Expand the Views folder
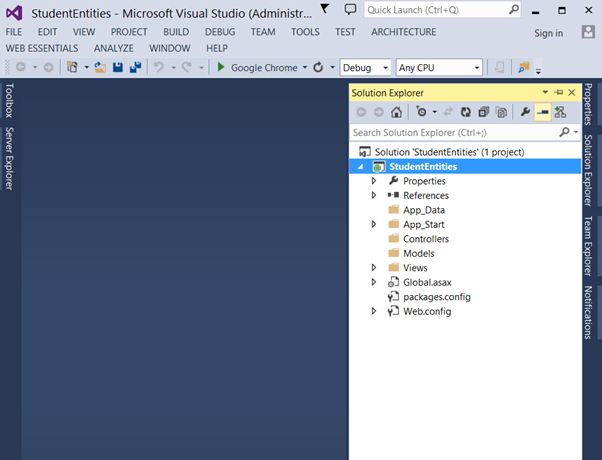Image resolution: width=602 pixels, height=460 pixels. (374, 267)
